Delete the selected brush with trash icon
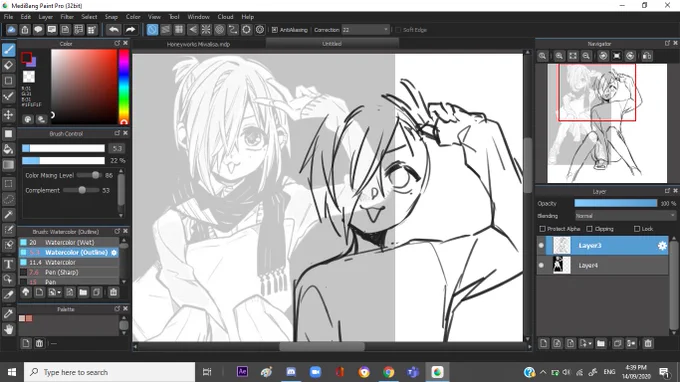This screenshot has height=382, width=680. 113,292
